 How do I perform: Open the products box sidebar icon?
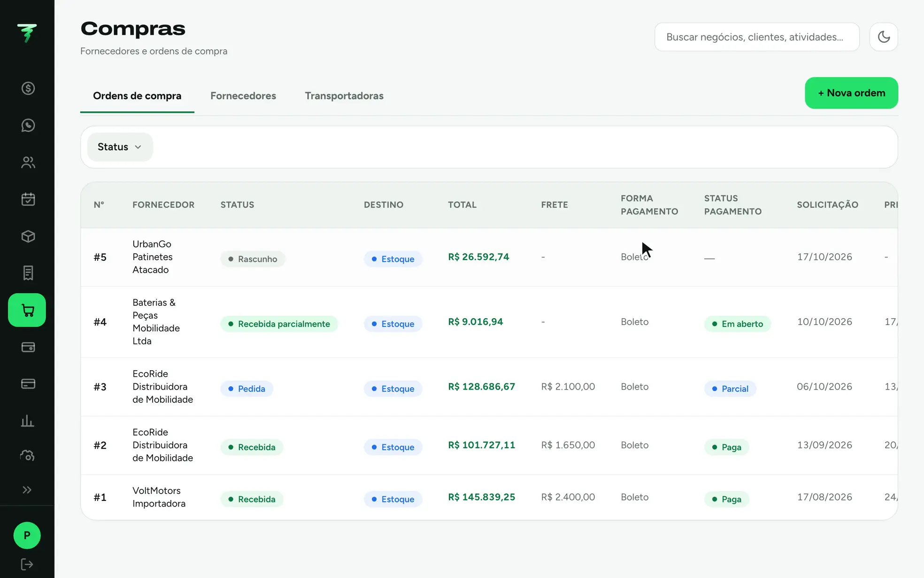click(28, 236)
